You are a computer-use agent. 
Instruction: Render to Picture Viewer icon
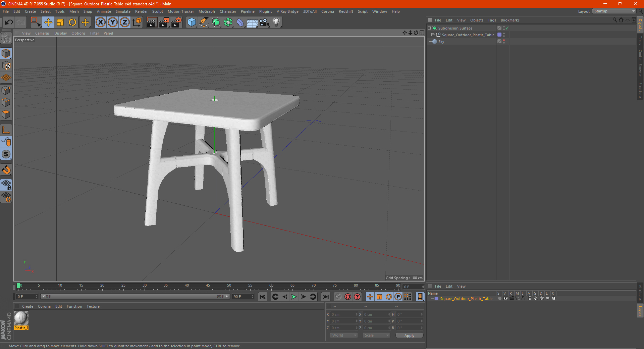coord(164,22)
